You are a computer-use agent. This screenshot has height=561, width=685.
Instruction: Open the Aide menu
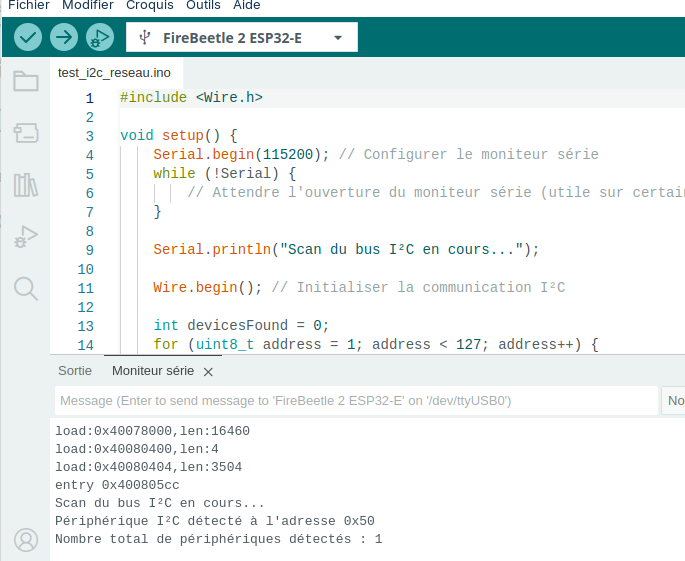pyautogui.click(x=247, y=5)
